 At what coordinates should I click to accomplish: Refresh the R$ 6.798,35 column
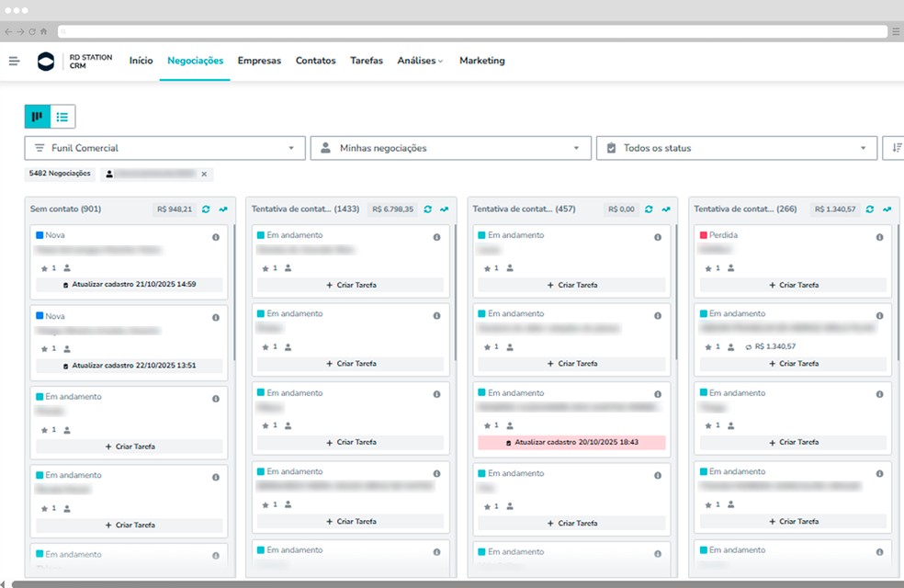[x=428, y=209]
